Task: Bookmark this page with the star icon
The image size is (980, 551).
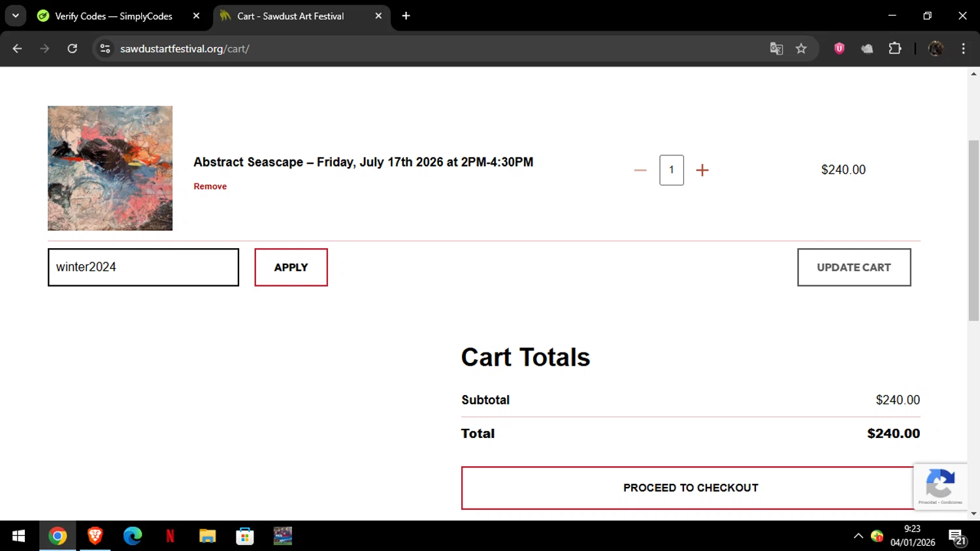Action: [x=801, y=48]
